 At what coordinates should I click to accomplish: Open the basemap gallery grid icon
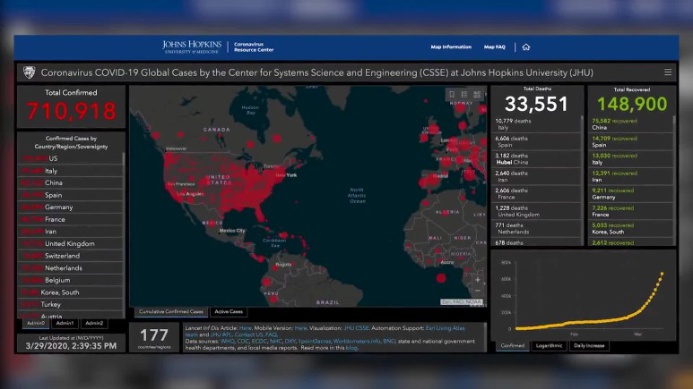click(476, 94)
